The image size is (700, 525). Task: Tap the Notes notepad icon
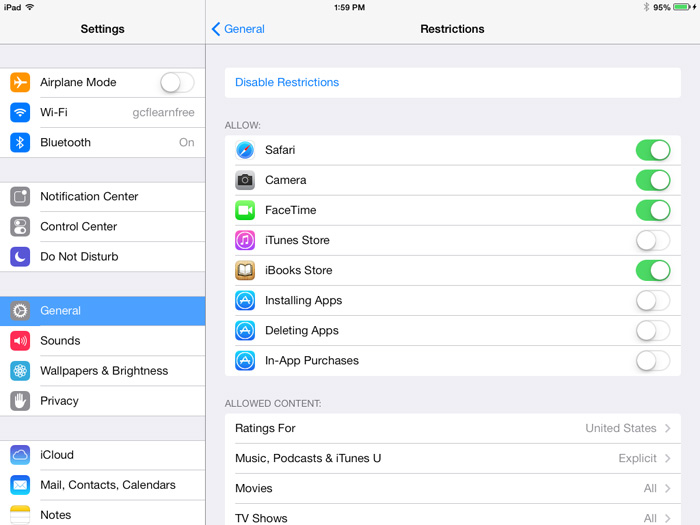coord(20,515)
